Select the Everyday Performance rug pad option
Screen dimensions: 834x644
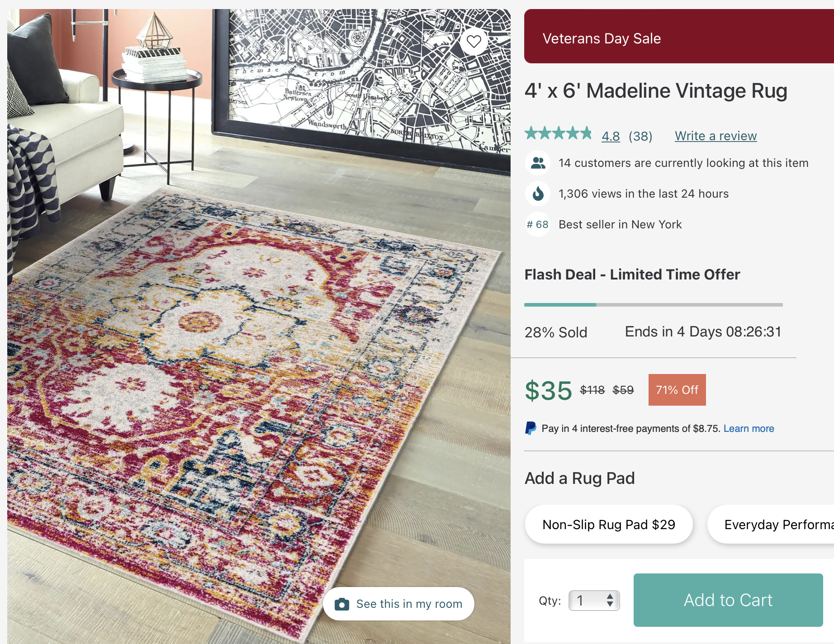[771, 525]
